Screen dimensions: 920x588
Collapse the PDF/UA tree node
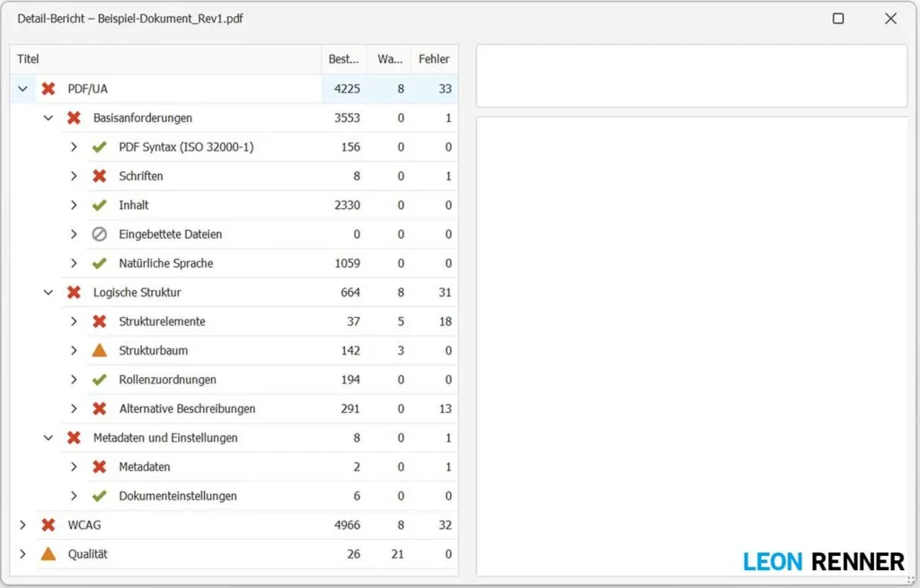[23, 89]
